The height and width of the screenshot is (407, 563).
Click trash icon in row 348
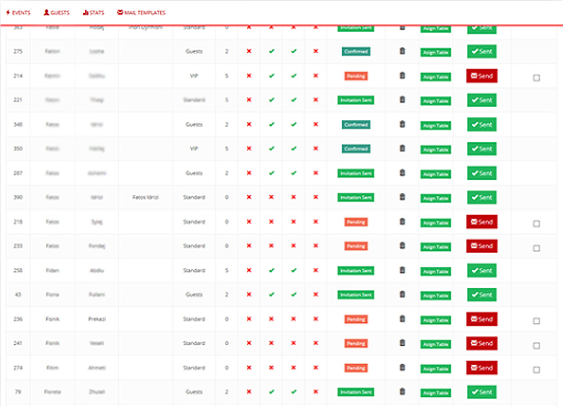[402, 124]
